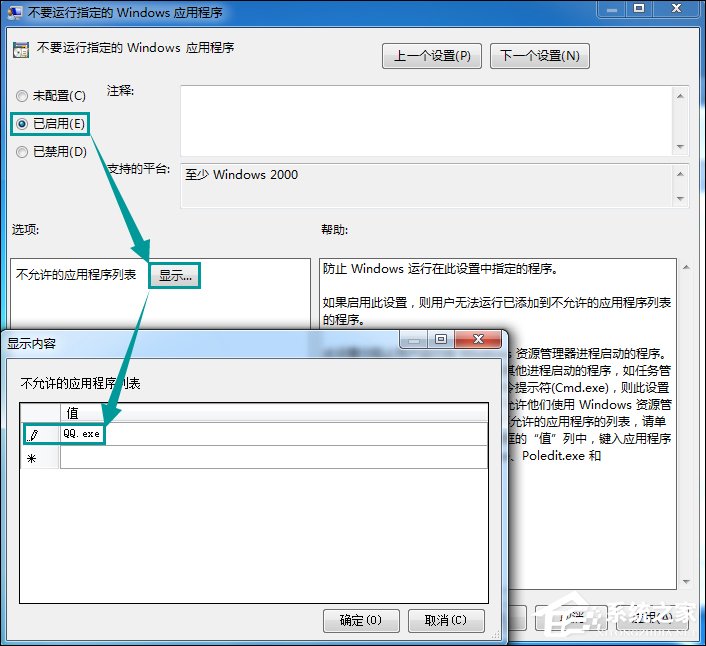Maximize the 显示内容 dialog
Viewport: 706px width, 646px height.
tap(440, 340)
